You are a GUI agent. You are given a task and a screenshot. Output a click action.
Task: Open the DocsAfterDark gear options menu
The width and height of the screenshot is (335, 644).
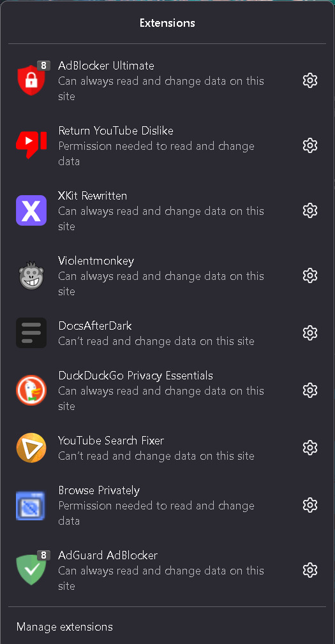coord(310,333)
